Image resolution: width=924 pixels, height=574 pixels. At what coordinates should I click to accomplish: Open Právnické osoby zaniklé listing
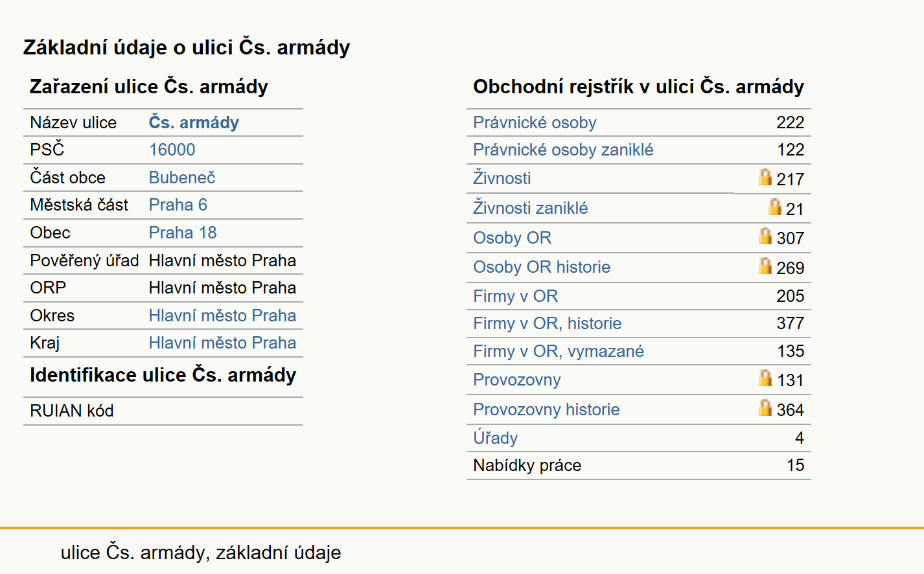(563, 150)
